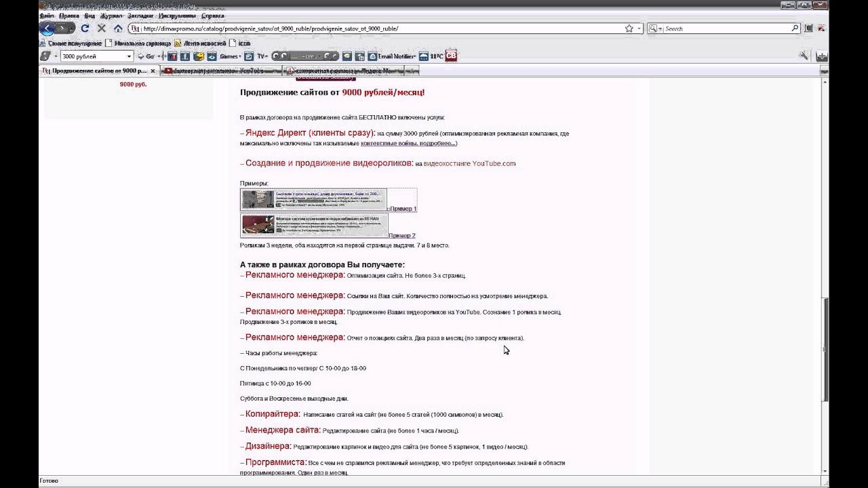Open the 'Пример 2' link
Image resolution: width=868 pixels, height=488 pixels.
[402, 236]
